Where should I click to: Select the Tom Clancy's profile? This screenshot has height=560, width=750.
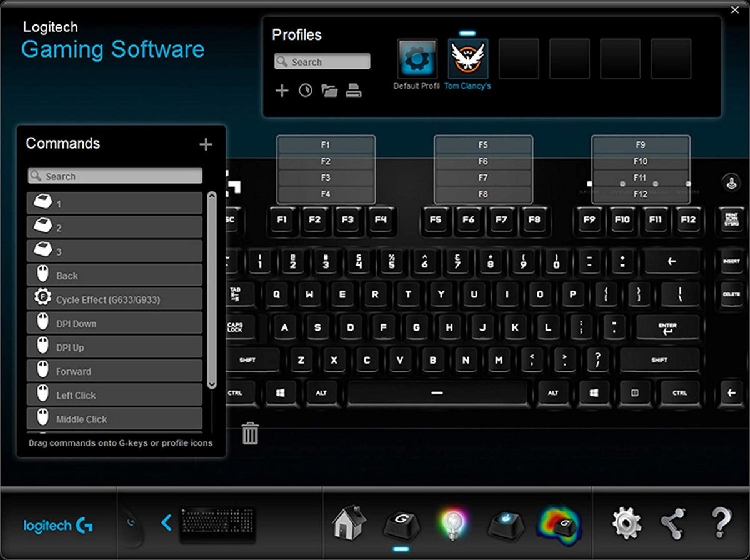click(467, 59)
